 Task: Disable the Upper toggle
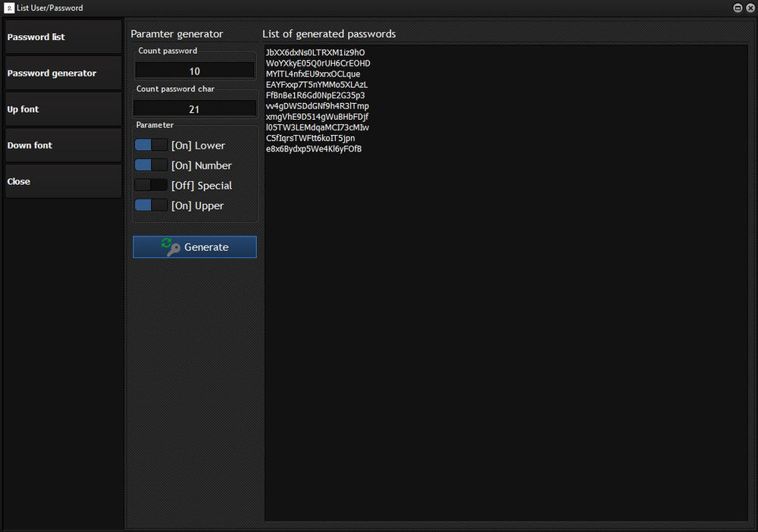151,205
